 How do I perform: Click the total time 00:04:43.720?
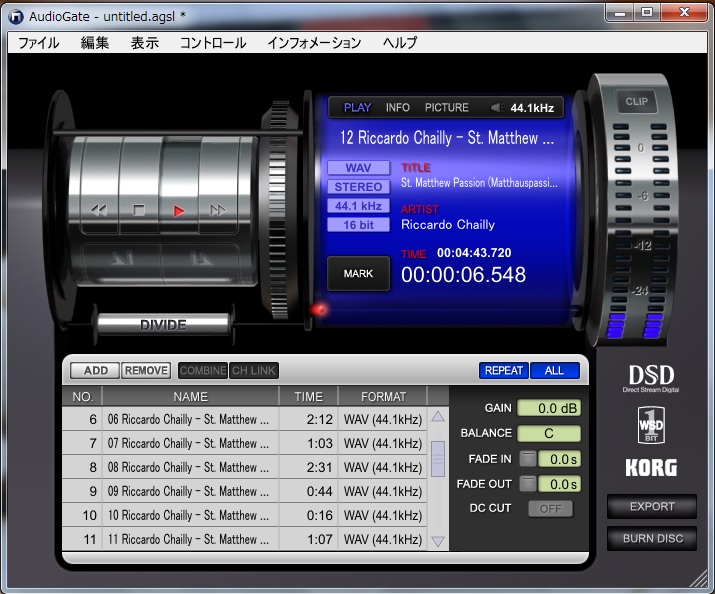(x=474, y=253)
